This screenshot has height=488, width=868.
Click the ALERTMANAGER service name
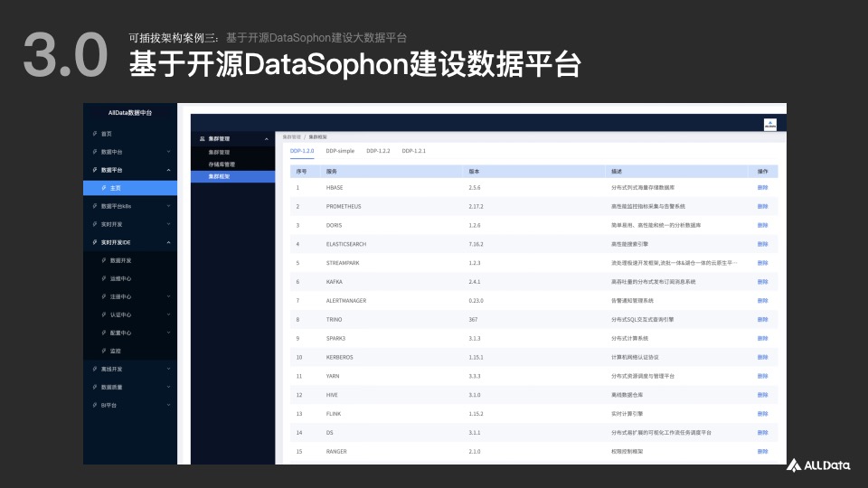coord(346,300)
